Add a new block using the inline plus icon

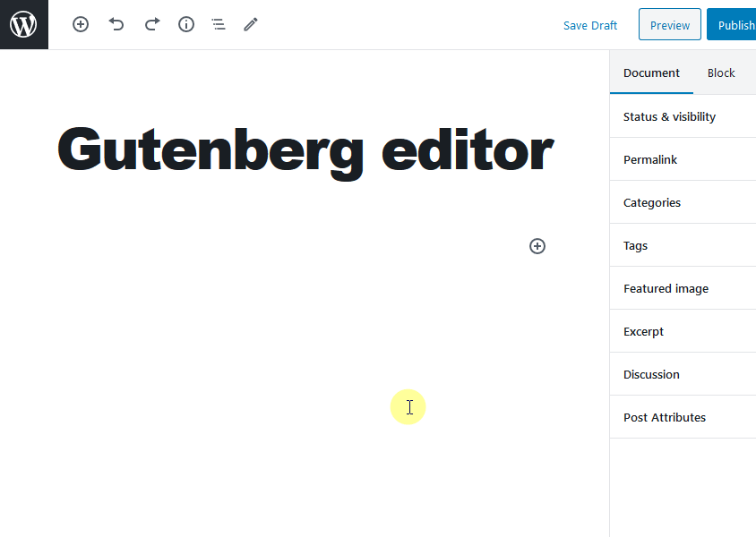tap(537, 245)
